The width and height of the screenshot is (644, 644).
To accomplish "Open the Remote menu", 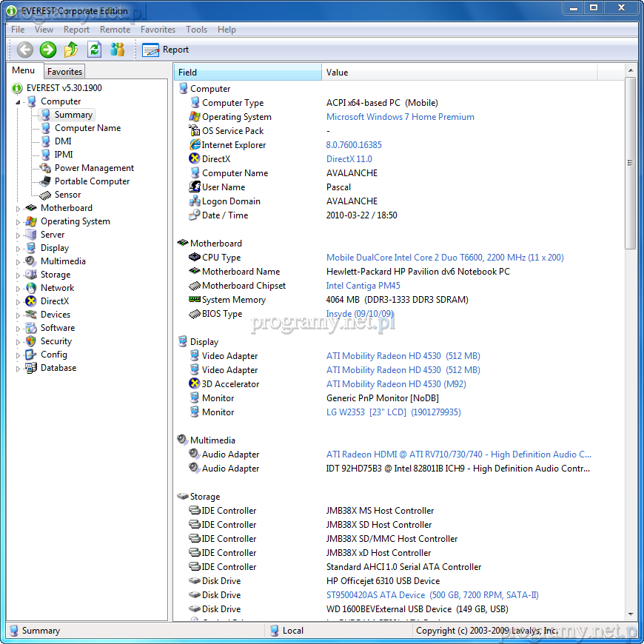I will tap(115, 30).
